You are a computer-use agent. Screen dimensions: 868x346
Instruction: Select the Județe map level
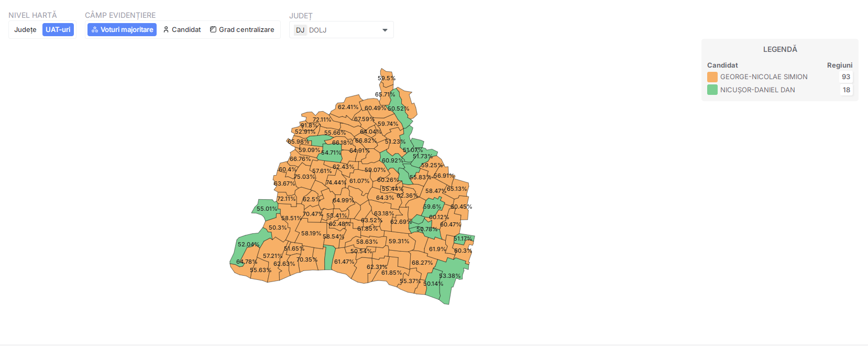tap(25, 30)
